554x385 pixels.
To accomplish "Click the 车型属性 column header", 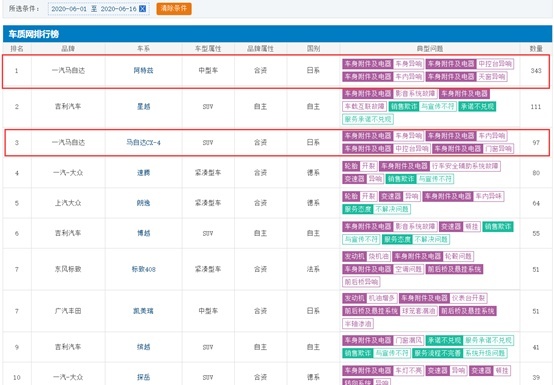I will [208, 49].
